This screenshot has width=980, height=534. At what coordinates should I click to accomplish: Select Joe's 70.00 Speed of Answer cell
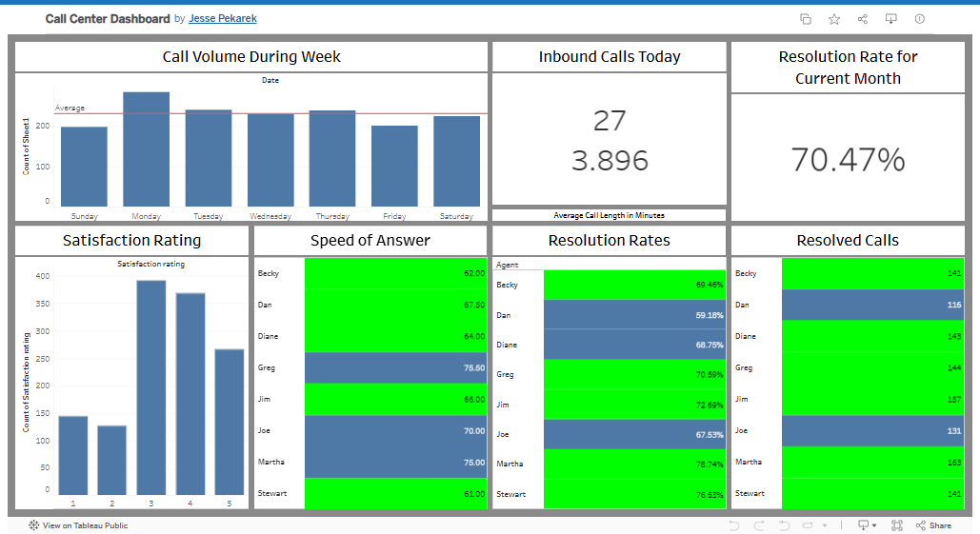tap(395, 431)
